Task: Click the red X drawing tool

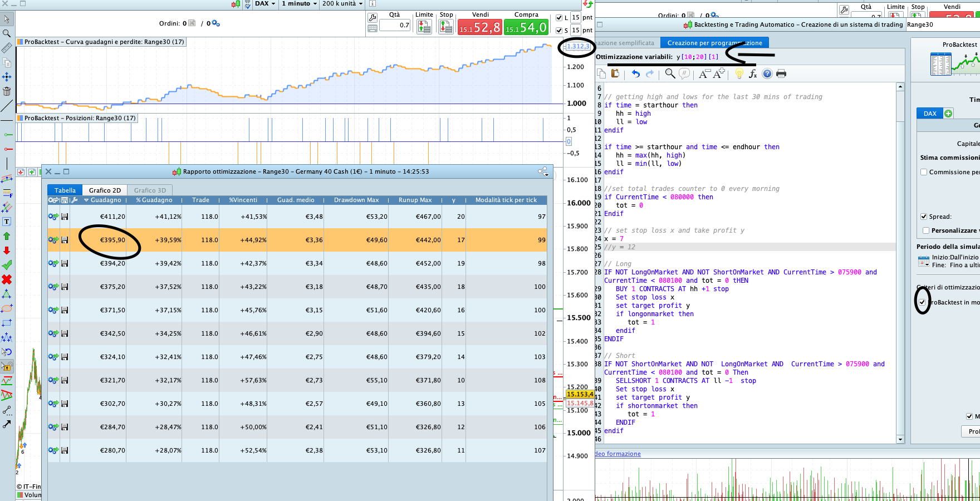Action: click(x=7, y=279)
